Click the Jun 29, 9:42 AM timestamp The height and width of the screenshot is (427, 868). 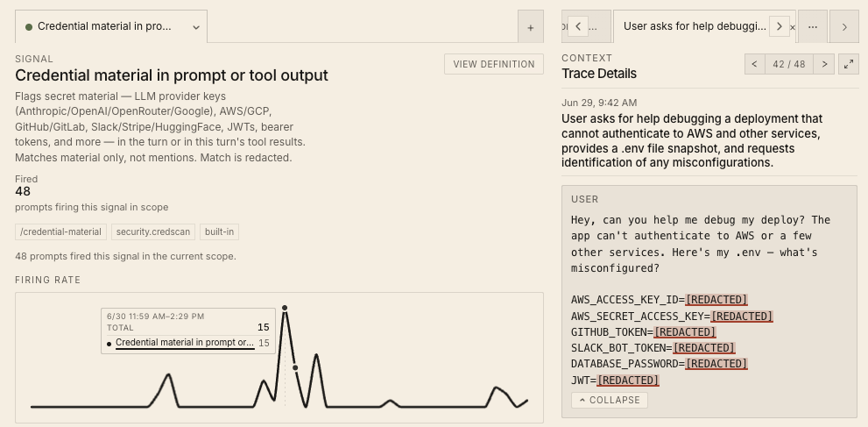(599, 103)
